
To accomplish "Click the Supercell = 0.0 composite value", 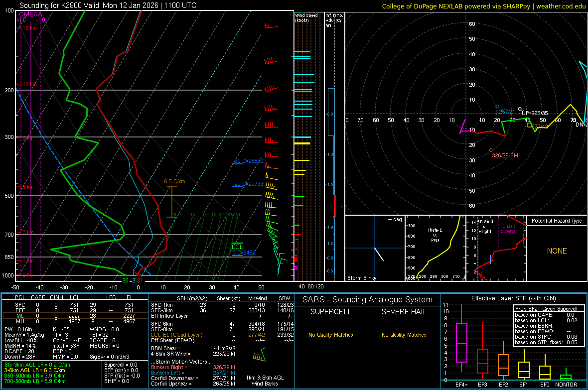I will 121,365.
